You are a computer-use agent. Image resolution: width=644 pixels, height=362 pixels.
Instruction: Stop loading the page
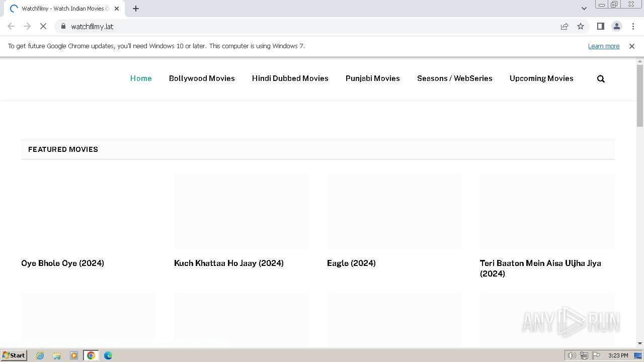click(x=43, y=26)
